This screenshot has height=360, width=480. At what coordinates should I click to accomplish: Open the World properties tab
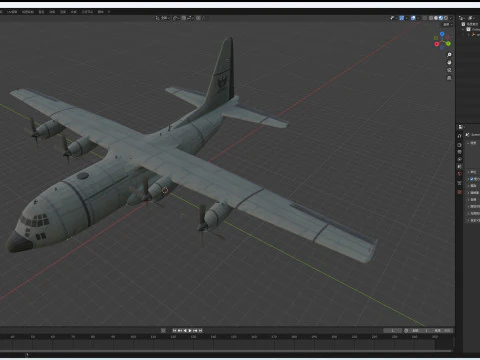pos(459,173)
